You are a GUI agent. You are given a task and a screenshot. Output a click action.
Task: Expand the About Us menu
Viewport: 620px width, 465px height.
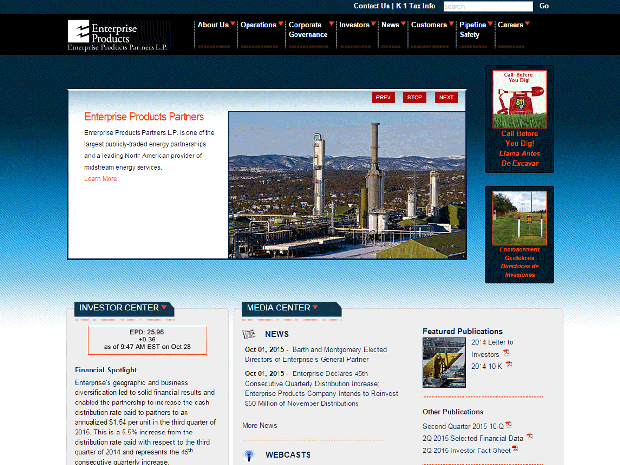tap(214, 24)
